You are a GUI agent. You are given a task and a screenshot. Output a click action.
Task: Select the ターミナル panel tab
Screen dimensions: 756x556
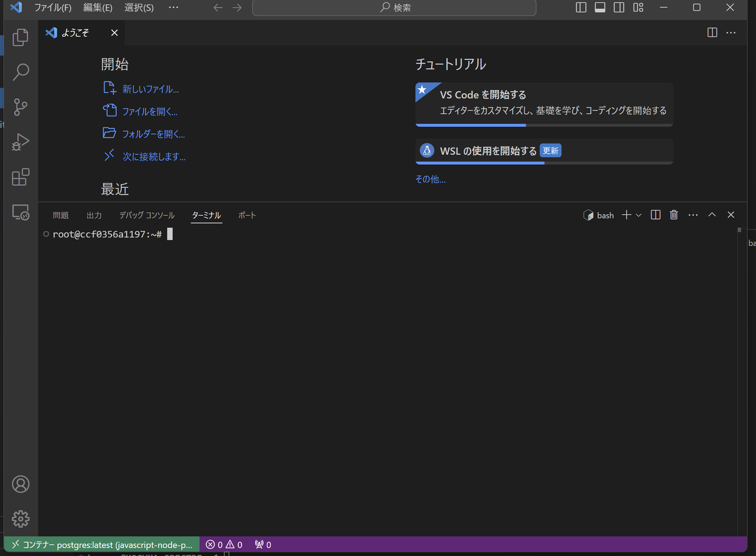coord(206,215)
